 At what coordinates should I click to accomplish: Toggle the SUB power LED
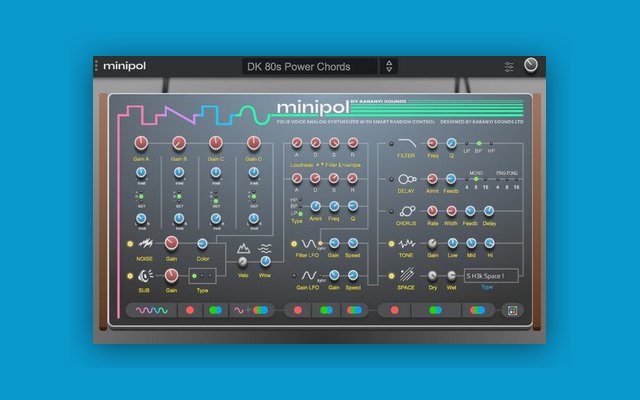130,276
